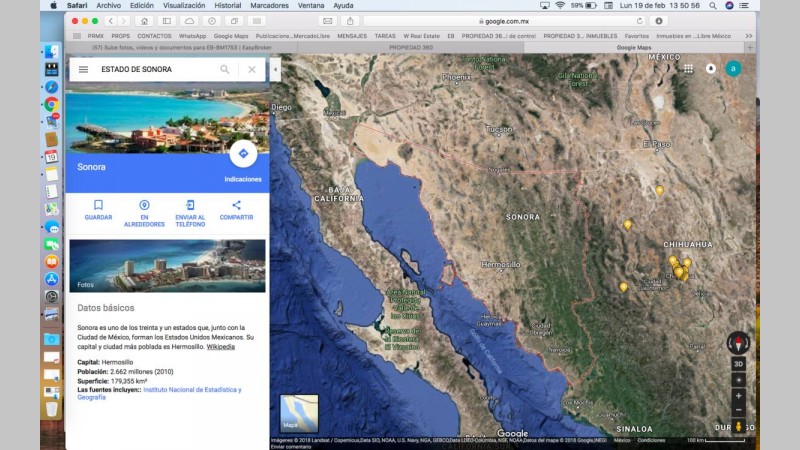Click the magnifying glass search icon
Viewport: 800px width, 450px height.
tap(225, 70)
